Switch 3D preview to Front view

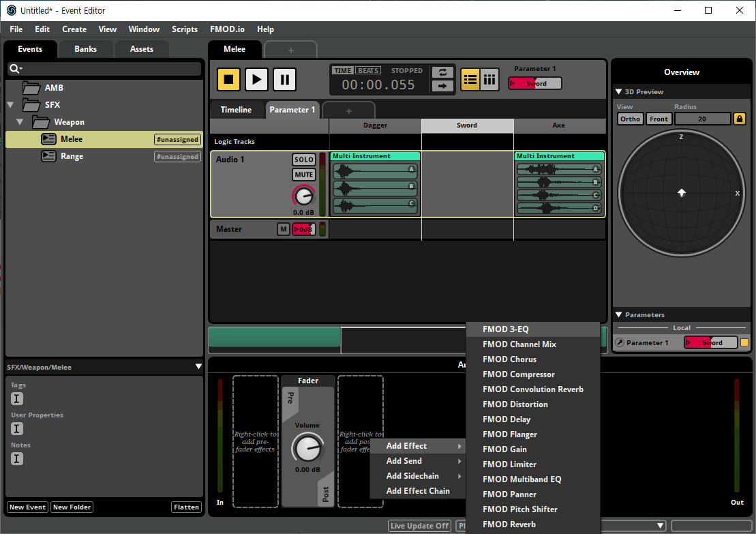point(659,119)
